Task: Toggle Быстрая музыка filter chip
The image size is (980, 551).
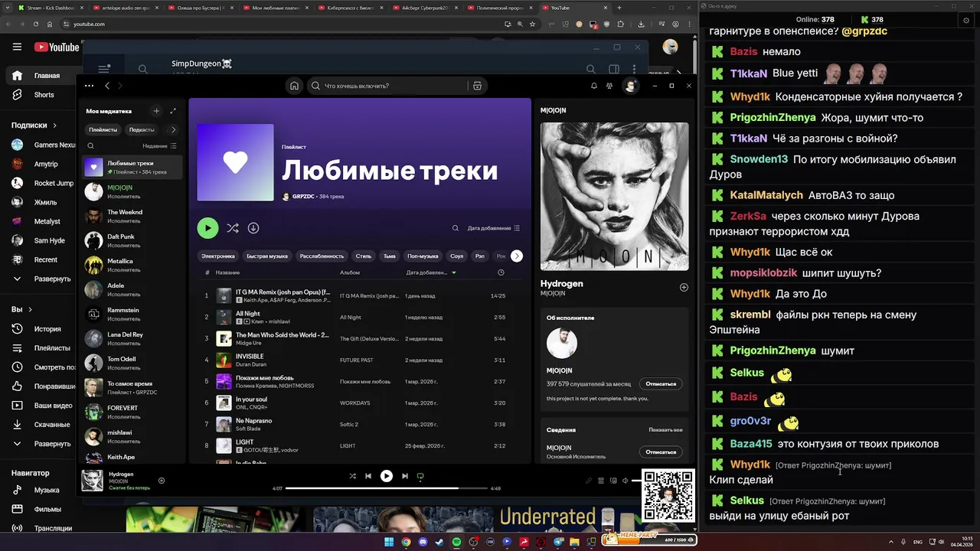Action: coord(267,256)
